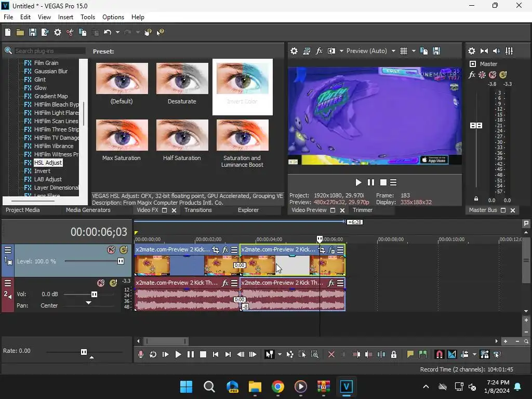Select Gaussian Blur in plug-in list
This screenshot has width=532, height=399.
coord(50,71)
